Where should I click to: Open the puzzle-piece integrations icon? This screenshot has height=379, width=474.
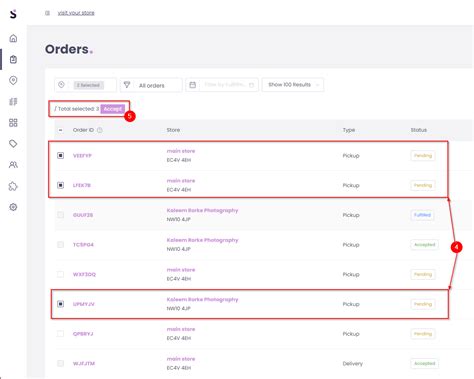[13, 186]
